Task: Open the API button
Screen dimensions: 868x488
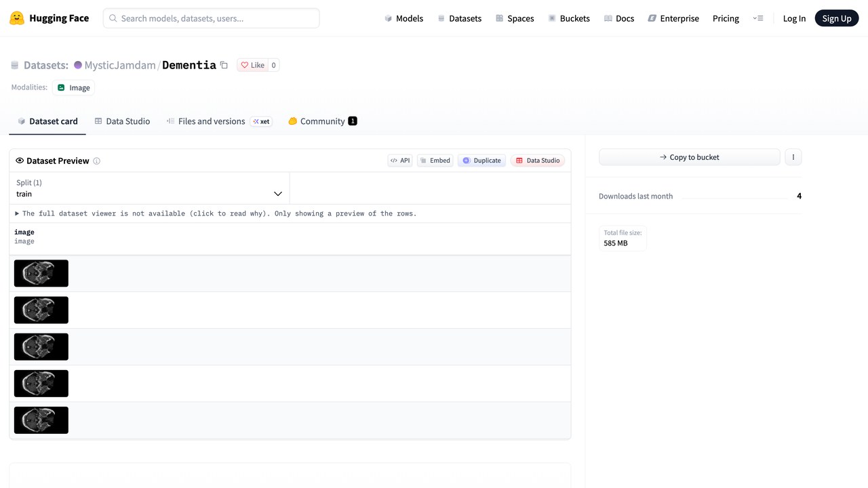Action: tap(400, 161)
